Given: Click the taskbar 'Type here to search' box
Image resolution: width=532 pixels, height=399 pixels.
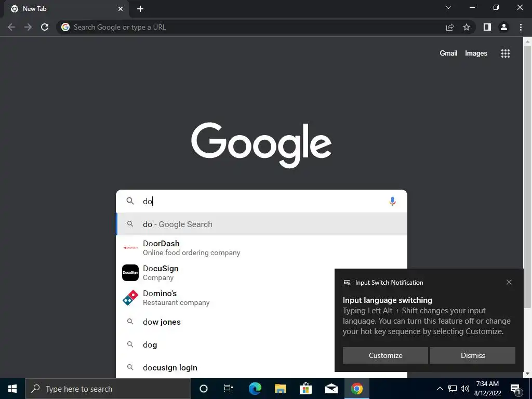Looking at the screenshot, I should [x=108, y=389].
